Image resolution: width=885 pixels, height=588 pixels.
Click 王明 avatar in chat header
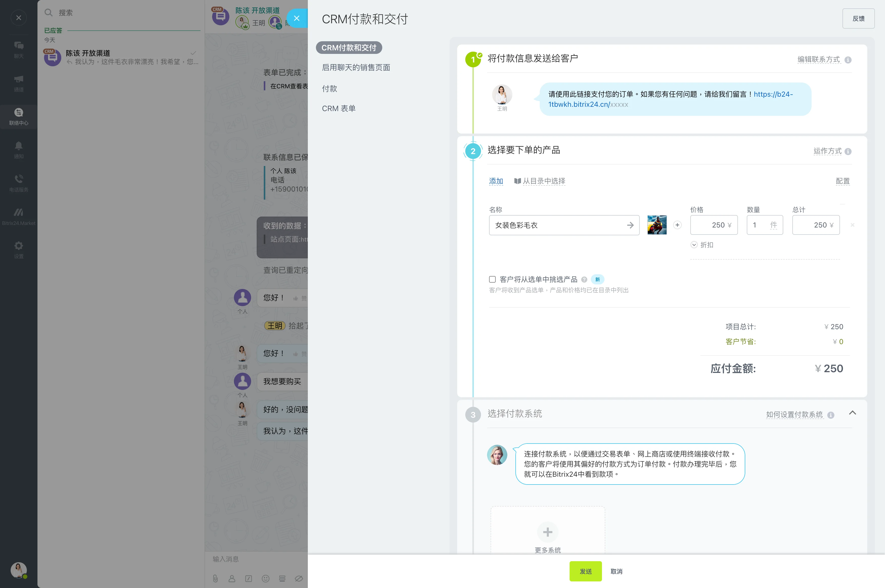click(x=243, y=23)
